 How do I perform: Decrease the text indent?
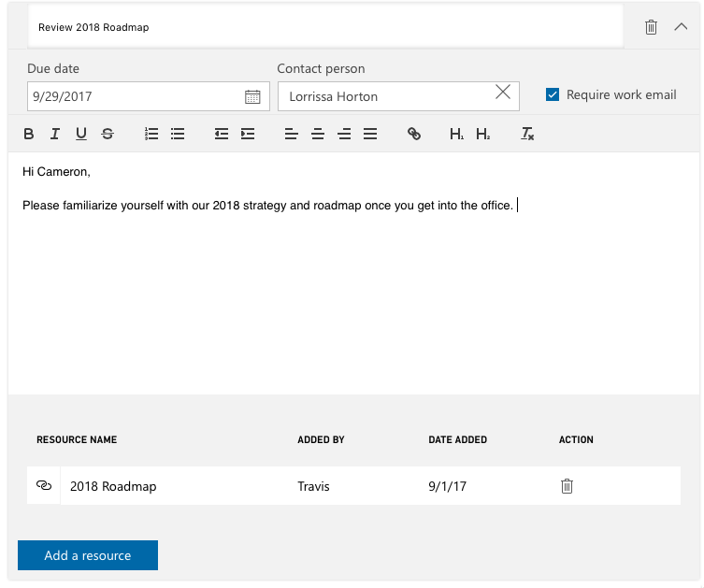(x=222, y=135)
